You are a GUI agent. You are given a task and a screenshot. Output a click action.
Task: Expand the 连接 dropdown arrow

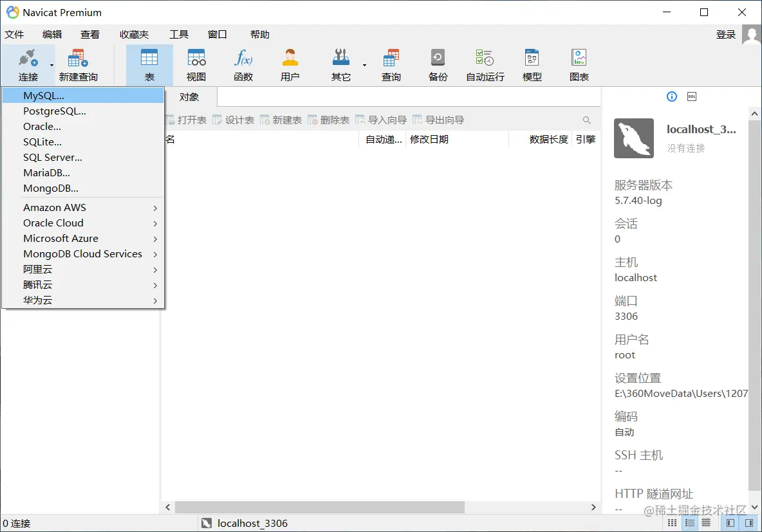pos(51,65)
